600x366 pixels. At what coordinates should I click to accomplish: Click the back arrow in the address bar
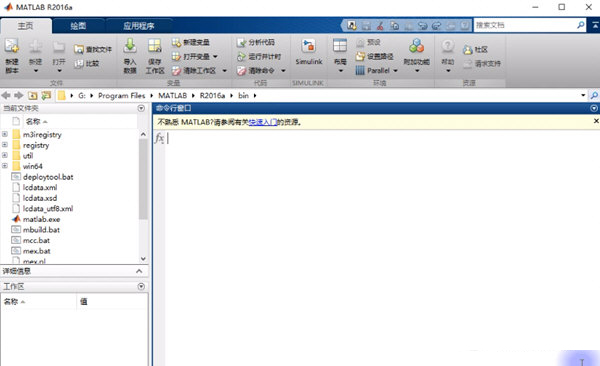[6, 95]
